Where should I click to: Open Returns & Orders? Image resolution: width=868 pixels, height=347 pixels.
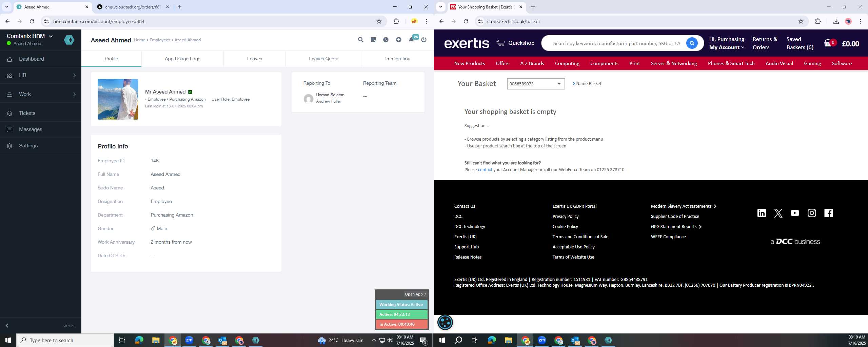point(765,43)
